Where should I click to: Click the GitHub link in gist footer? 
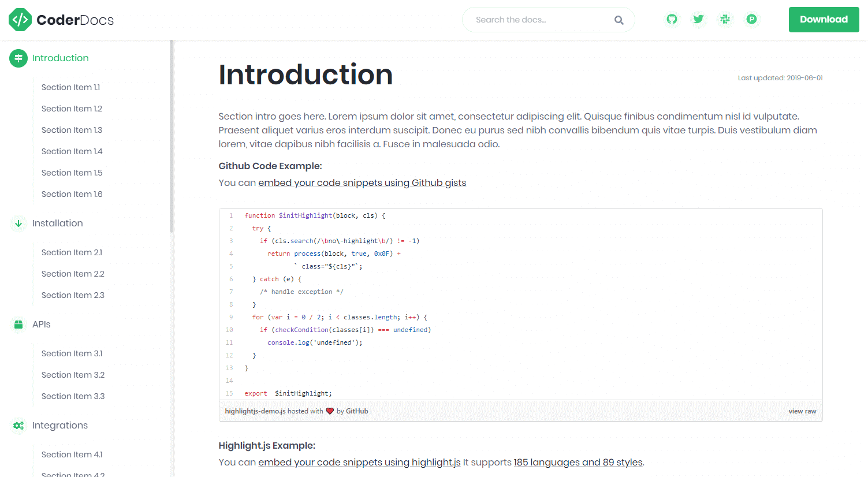(x=357, y=411)
